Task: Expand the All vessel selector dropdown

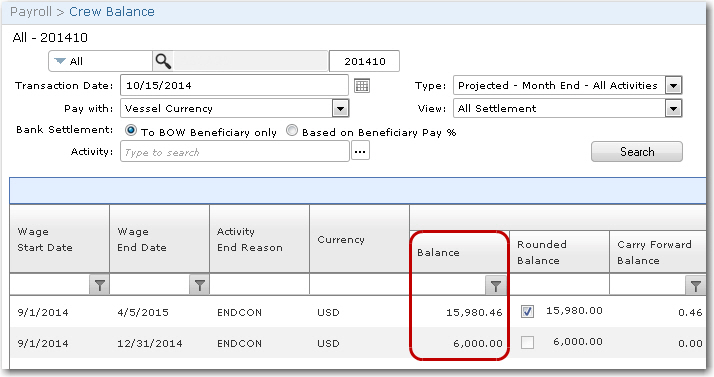Action: point(60,61)
